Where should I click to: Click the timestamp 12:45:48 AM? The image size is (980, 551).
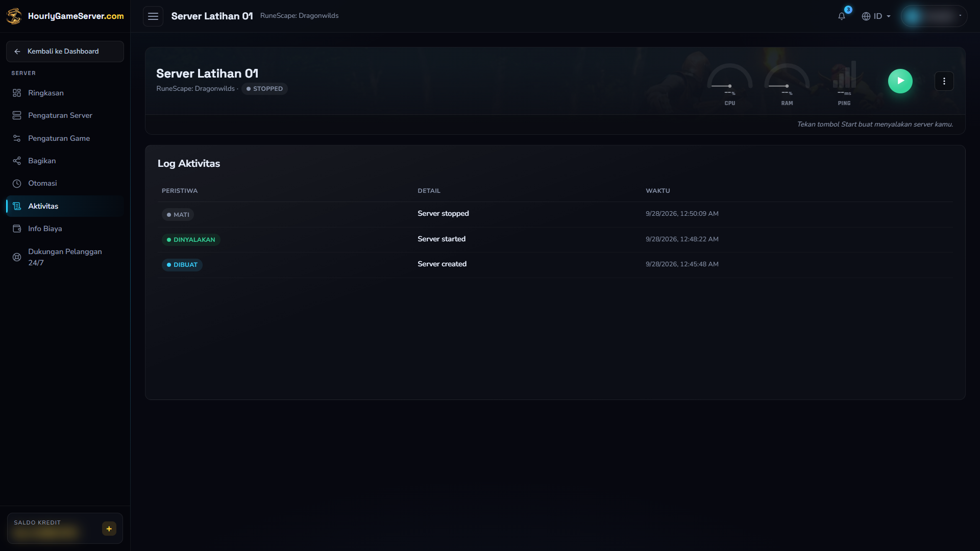682,264
